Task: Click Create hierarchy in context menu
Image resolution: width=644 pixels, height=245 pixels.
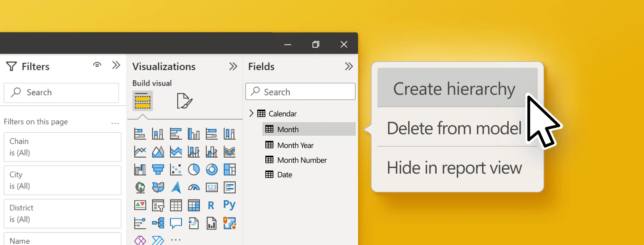Action: coord(454,89)
